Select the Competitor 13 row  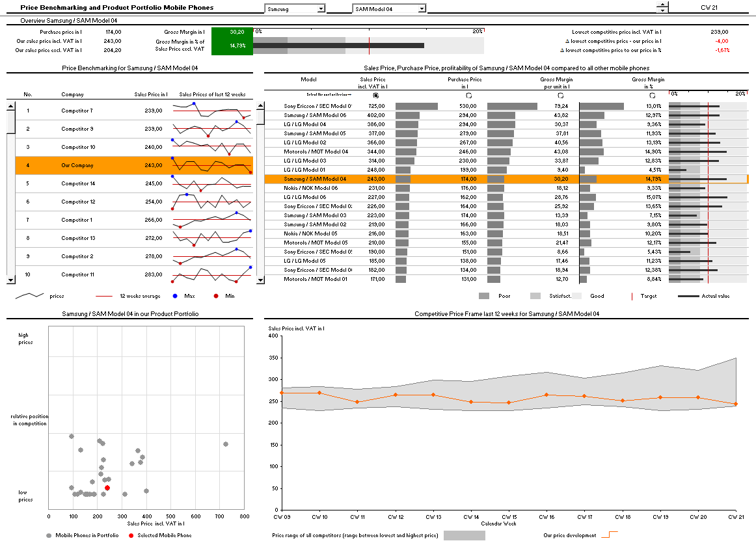click(134, 239)
